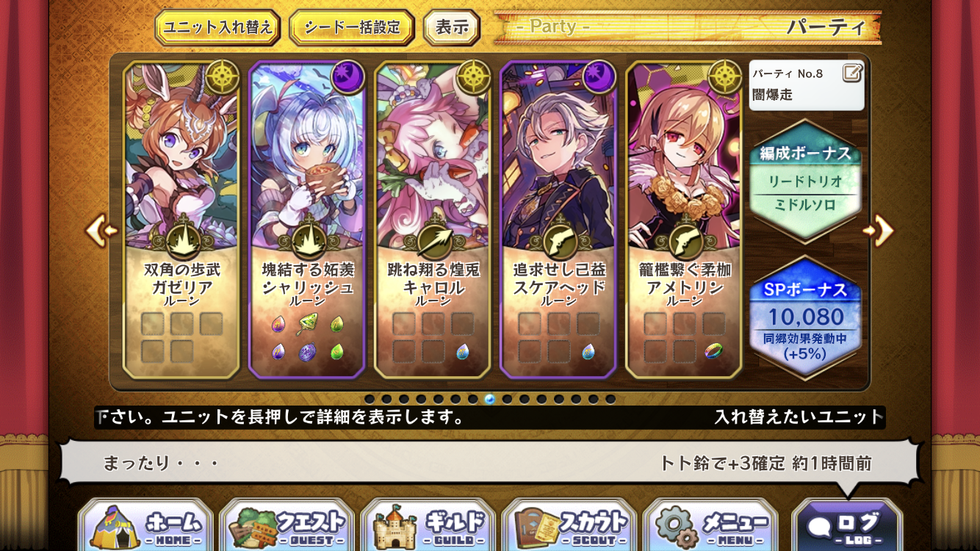The image size is (980, 551).
Task: Click the compass element icon on ガゼリア card
Action: (x=221, y=77)
